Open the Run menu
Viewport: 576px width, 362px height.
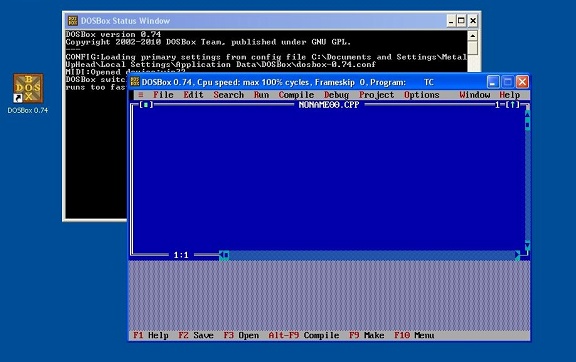[x=261, y=95]
